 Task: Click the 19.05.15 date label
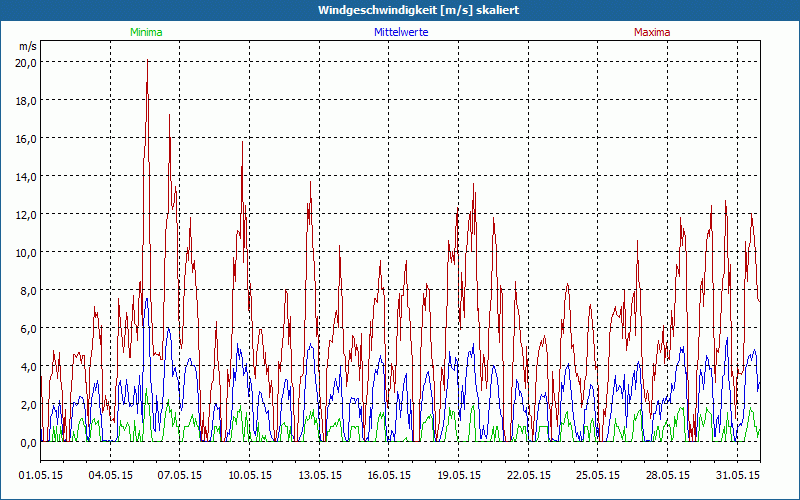click(459, 475)
